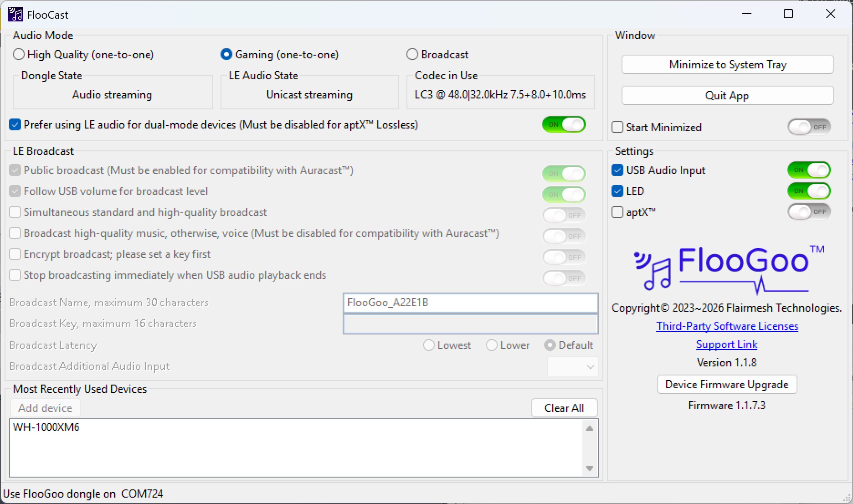
Task: Close the FlooCast window
Action: (x=831, y=14)
